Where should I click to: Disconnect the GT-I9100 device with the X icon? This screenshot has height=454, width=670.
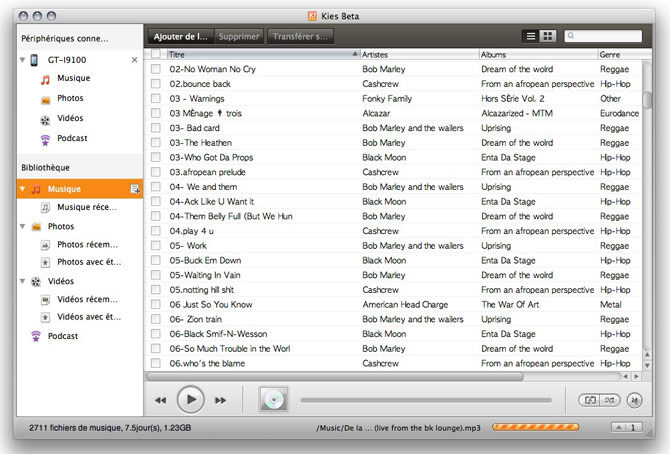(135, 60)
